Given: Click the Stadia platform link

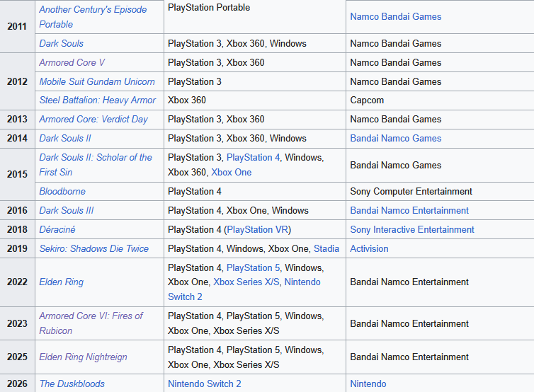Looking at the screenshot, I should point(326,248).
